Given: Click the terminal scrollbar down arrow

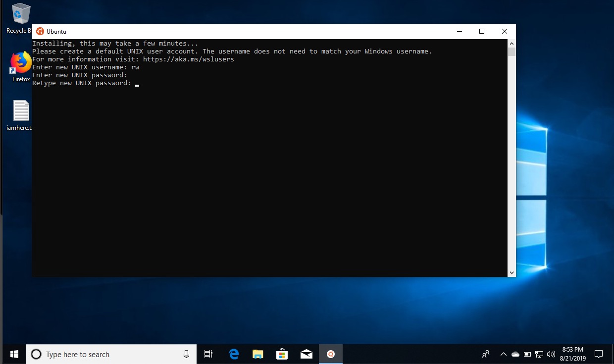Looking at the screenshot, I should pyautogui.click(x=512, y=272).
